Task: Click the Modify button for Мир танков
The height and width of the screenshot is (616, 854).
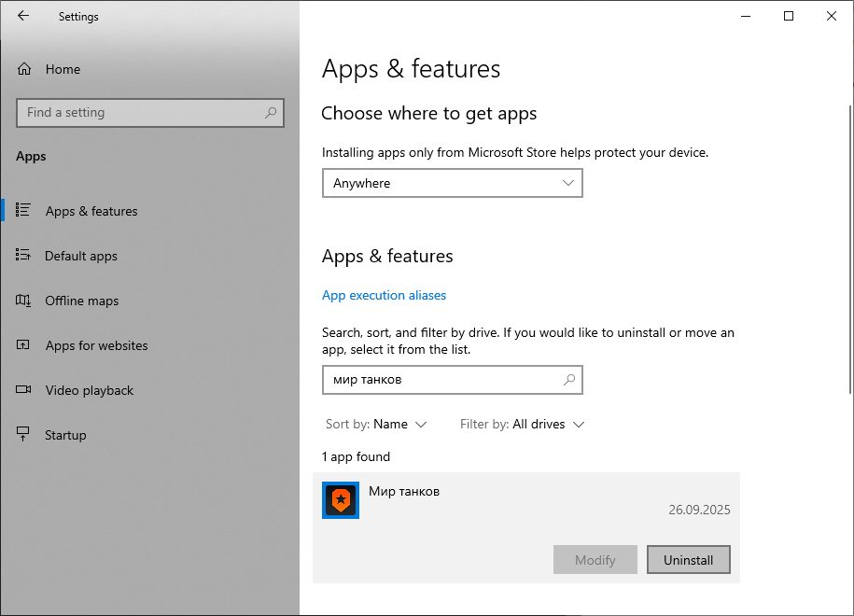Action: click(x=595, y=560)
